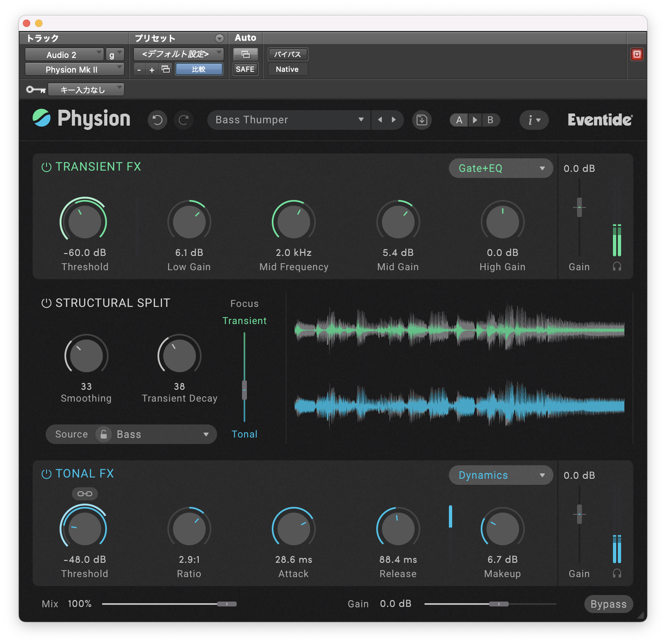
Task: Open the preset section round menu arrow
Action: pos(220,38)
